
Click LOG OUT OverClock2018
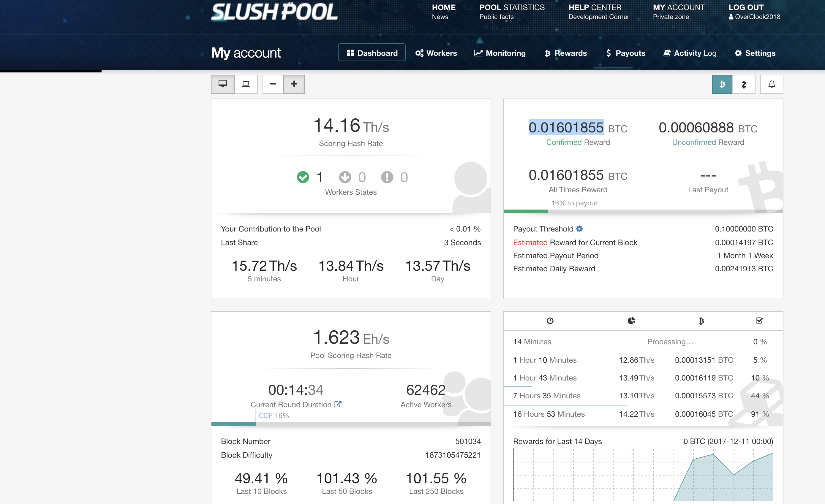(754, 12)
